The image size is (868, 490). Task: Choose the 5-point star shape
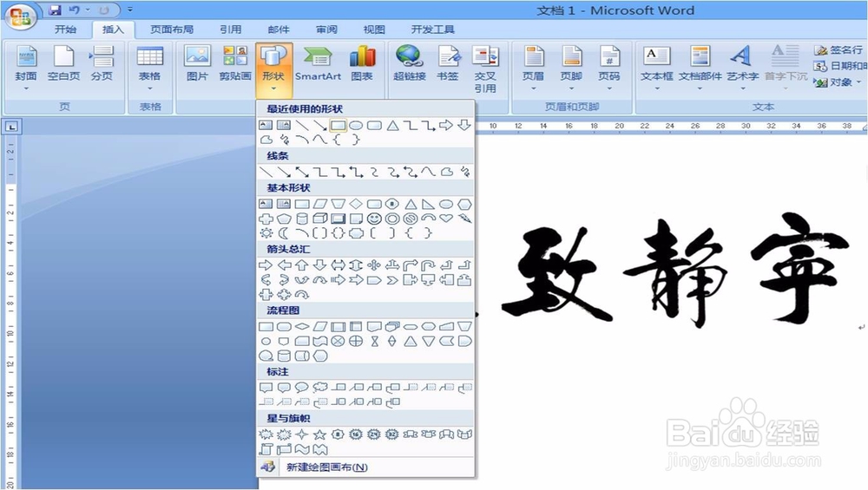[x=320, y=434]
